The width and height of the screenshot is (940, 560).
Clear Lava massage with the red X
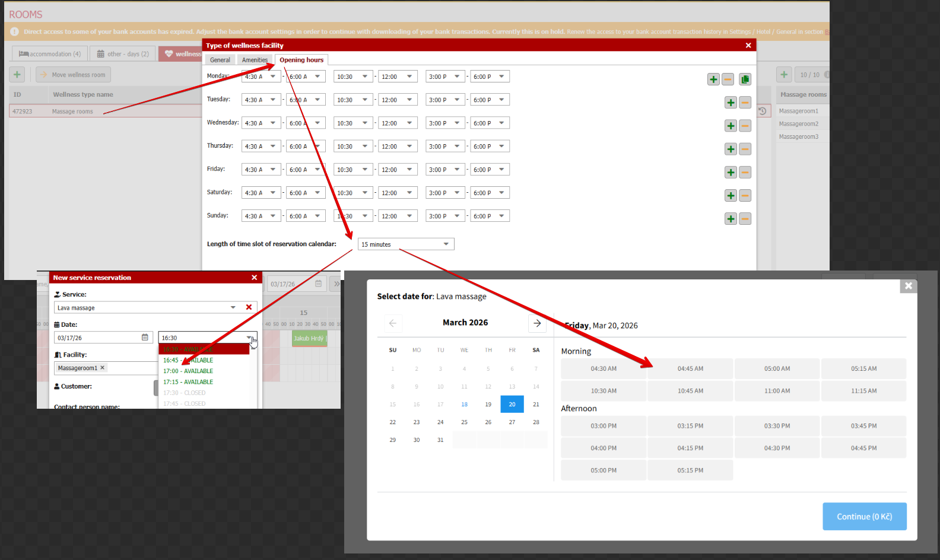pos(249,307)
